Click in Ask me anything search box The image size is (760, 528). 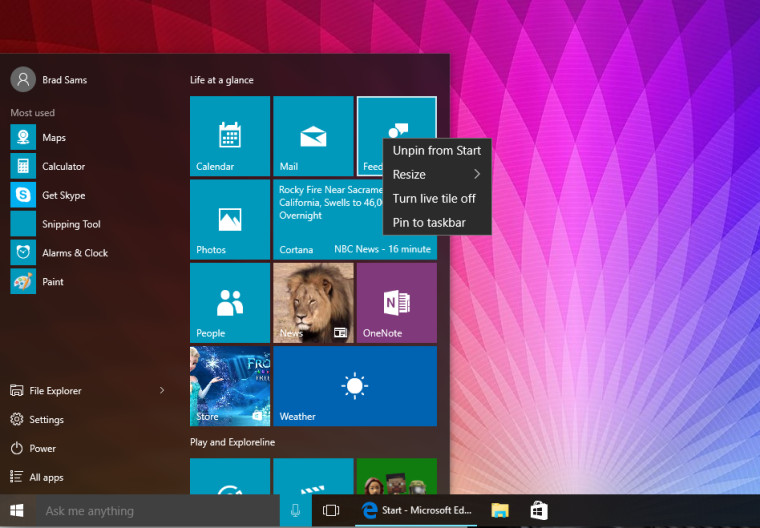158,511
